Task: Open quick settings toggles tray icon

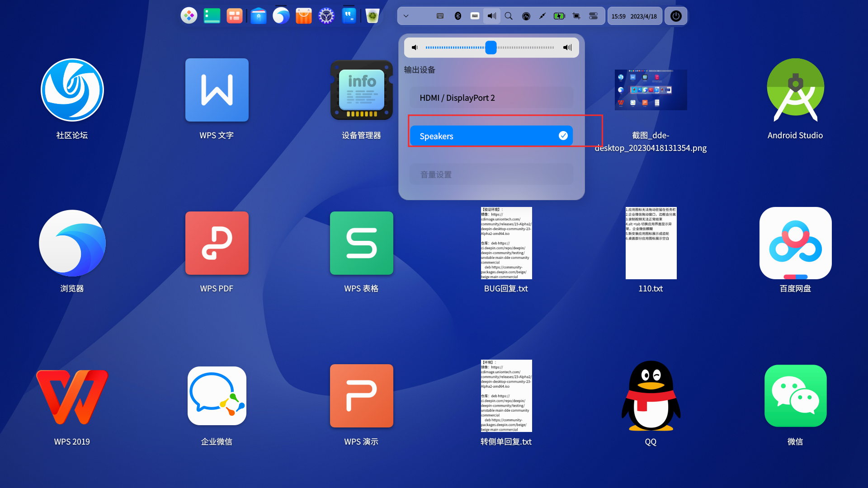Action: (594, 16)
